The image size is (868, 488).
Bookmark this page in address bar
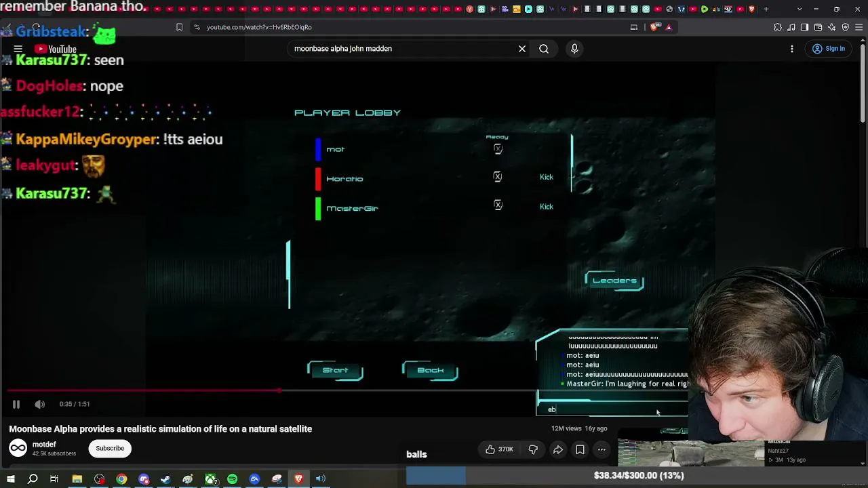(x=179, y=27)
